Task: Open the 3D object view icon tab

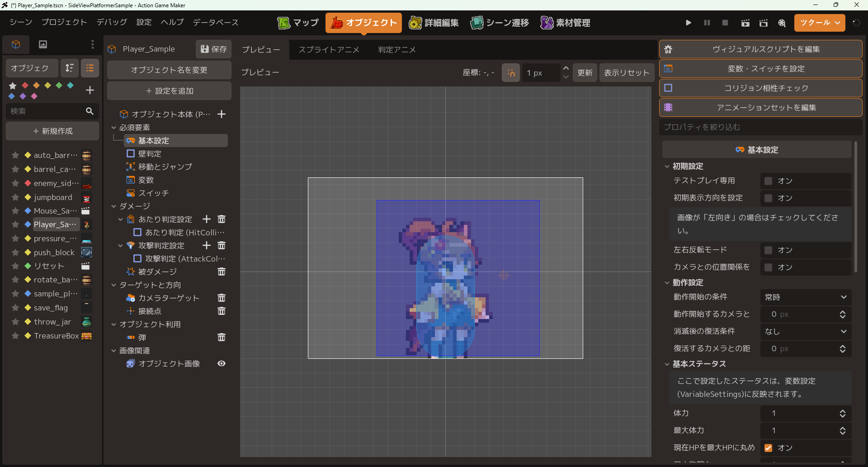Action: tap(16, 44)
